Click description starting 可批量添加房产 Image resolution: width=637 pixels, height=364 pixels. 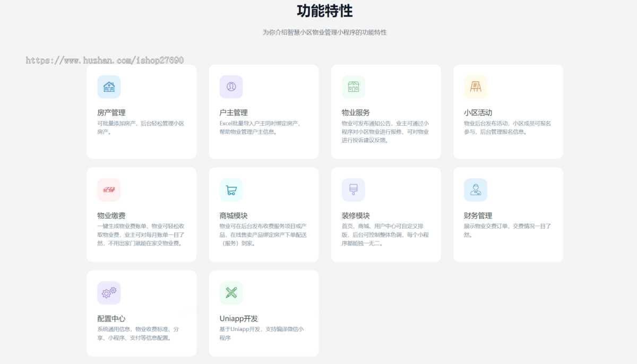[141, 127]
